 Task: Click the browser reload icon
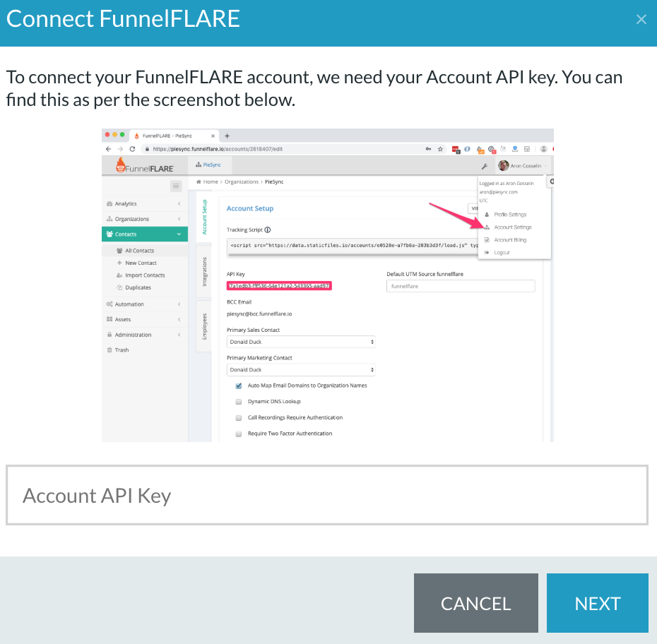point(132,149)
